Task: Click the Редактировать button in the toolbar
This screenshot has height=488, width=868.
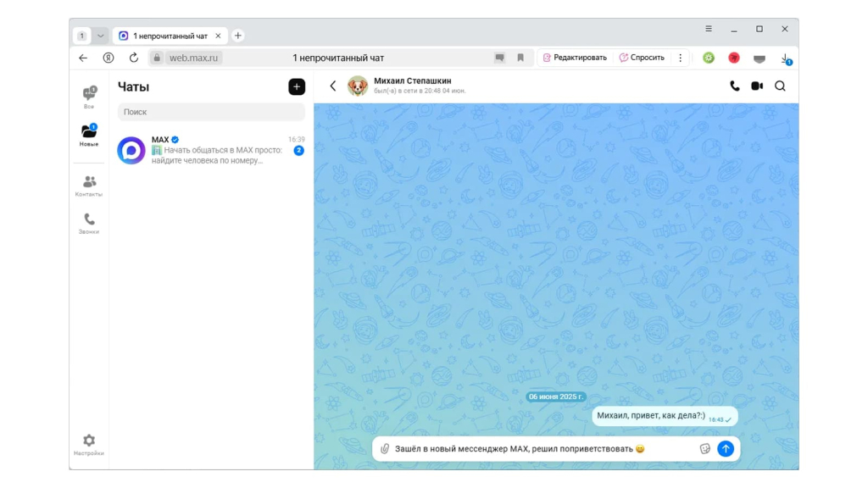Action: pos(575,58)
